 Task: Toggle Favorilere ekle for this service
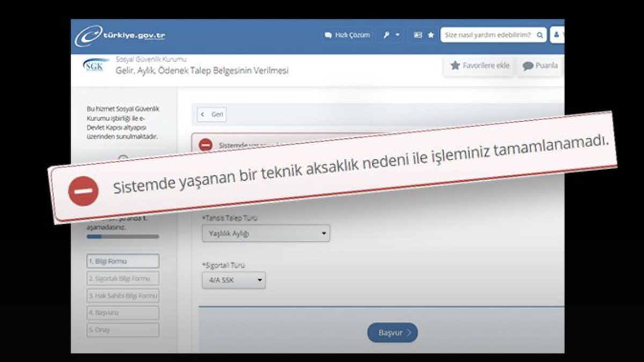point(478,66)
